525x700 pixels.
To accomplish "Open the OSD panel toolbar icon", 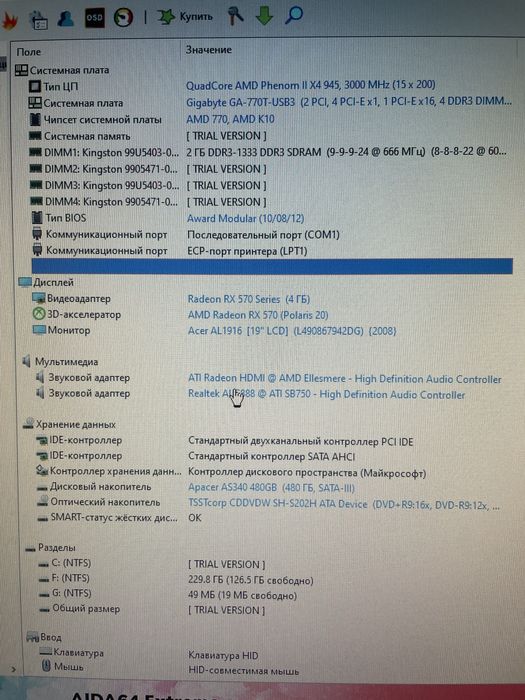I will click(94, 18).
